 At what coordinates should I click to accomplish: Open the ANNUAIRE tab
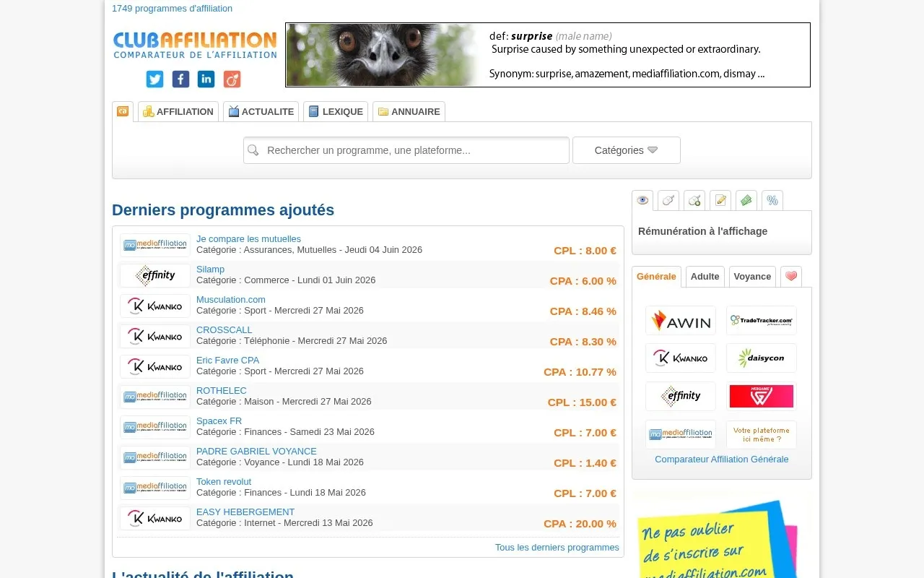409,111
